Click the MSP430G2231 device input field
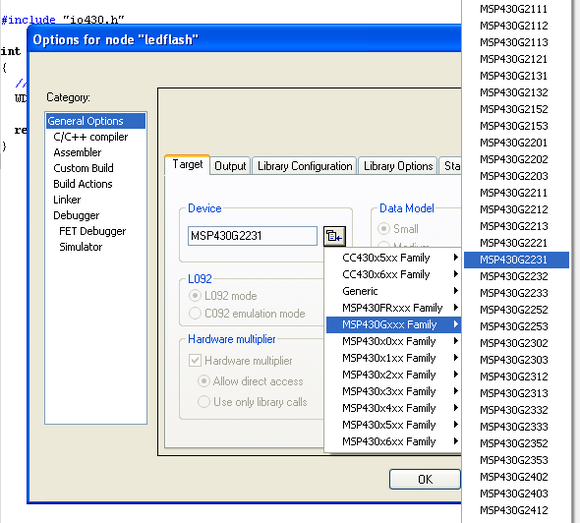580x523 pixels. pyautogui.click(x=252, y=236)
